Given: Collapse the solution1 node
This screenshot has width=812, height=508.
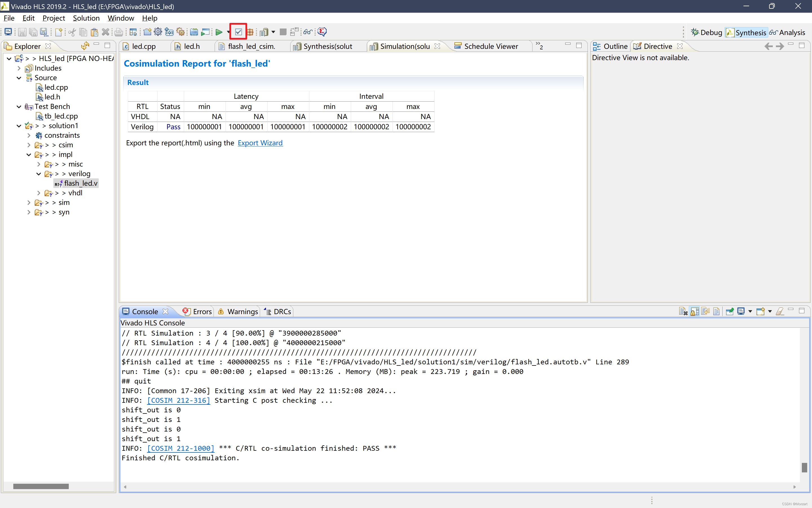Looking at the screenshot, I should coord(19,126).
